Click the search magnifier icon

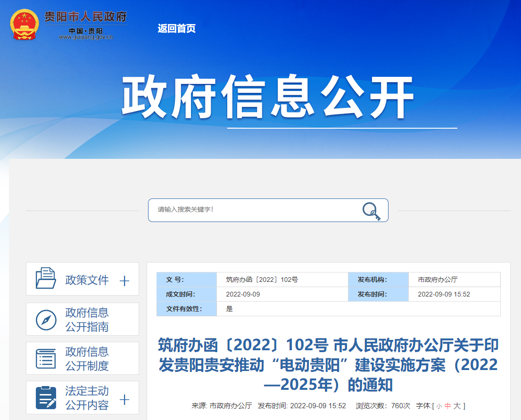point(371,211)
